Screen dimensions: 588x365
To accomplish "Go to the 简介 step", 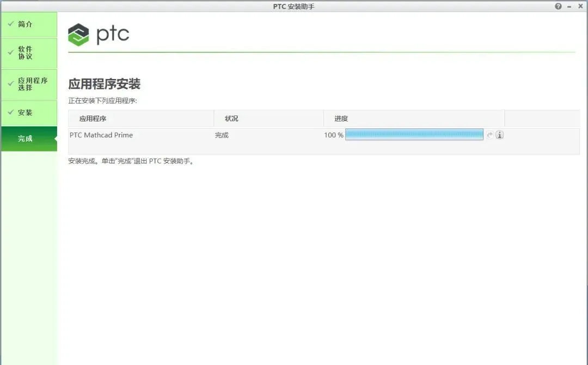I will (x=29, y=25).
